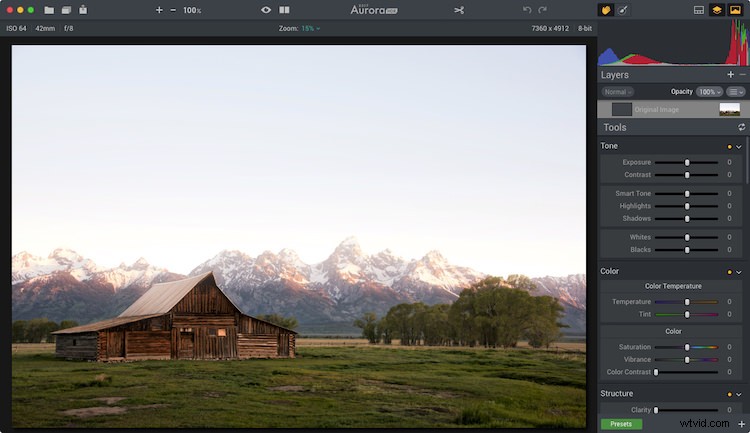Click the Whites slider handle
750x433 pixels.
pyautogui.click(x=687, y=237)
